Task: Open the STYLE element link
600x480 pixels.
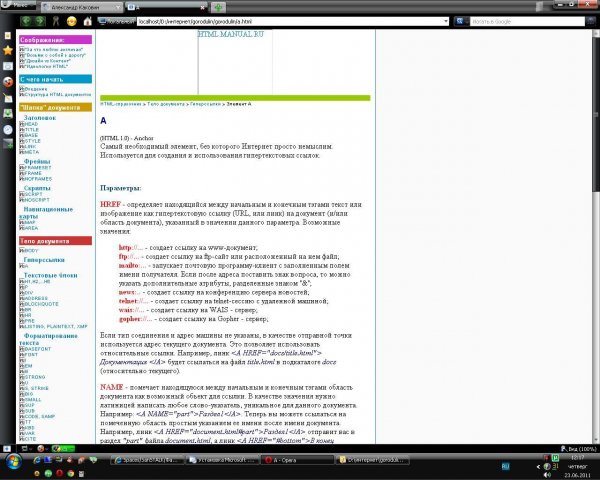Action: pos(33,141)
